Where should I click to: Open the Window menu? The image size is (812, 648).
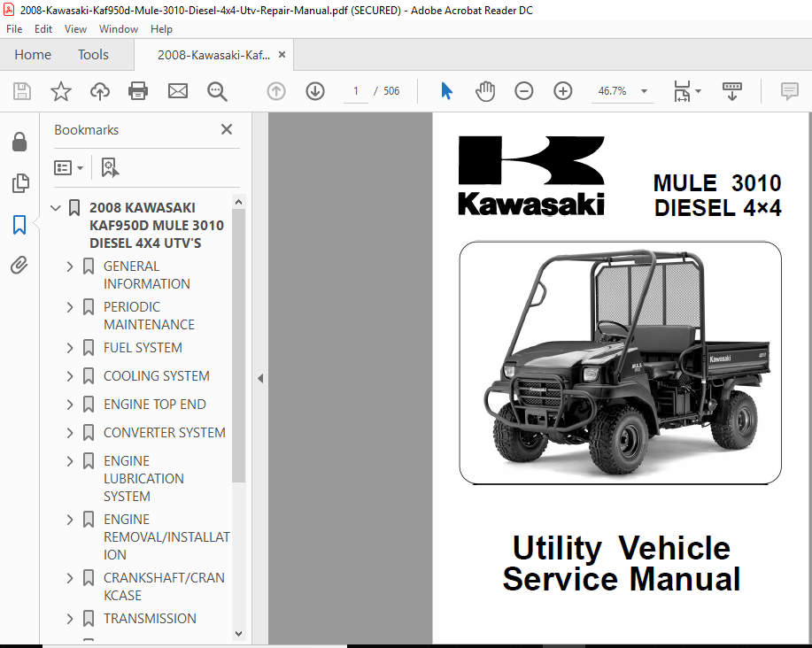click(118, 29)
